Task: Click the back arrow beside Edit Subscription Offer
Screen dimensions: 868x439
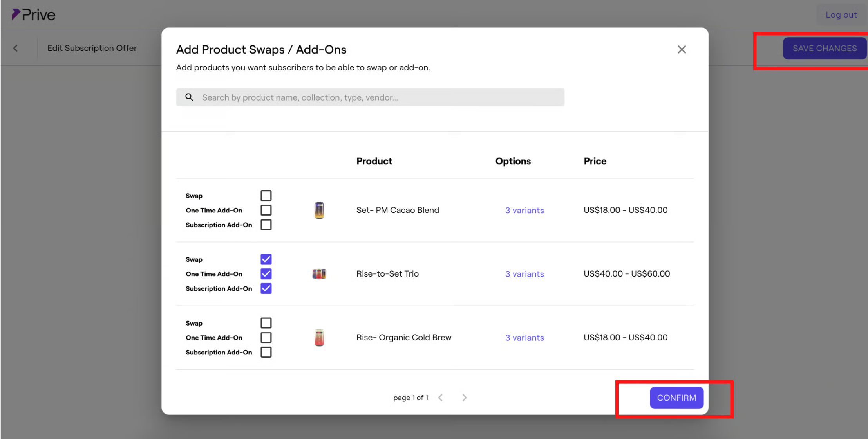Action: click(x=15, y=48)
